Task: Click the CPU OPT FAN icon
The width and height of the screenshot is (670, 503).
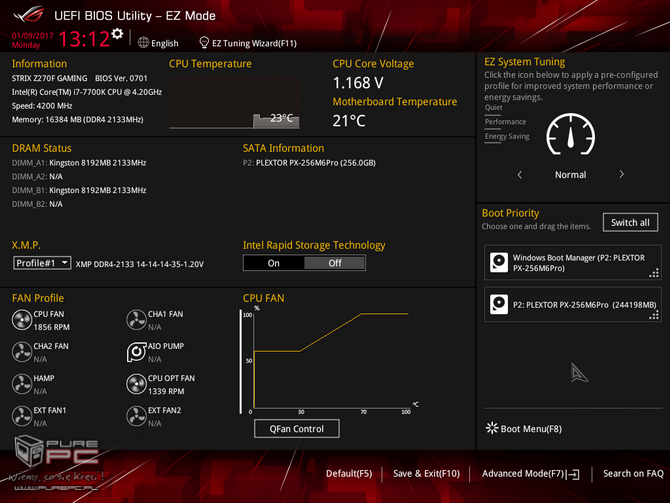Action: coord(136,384)
